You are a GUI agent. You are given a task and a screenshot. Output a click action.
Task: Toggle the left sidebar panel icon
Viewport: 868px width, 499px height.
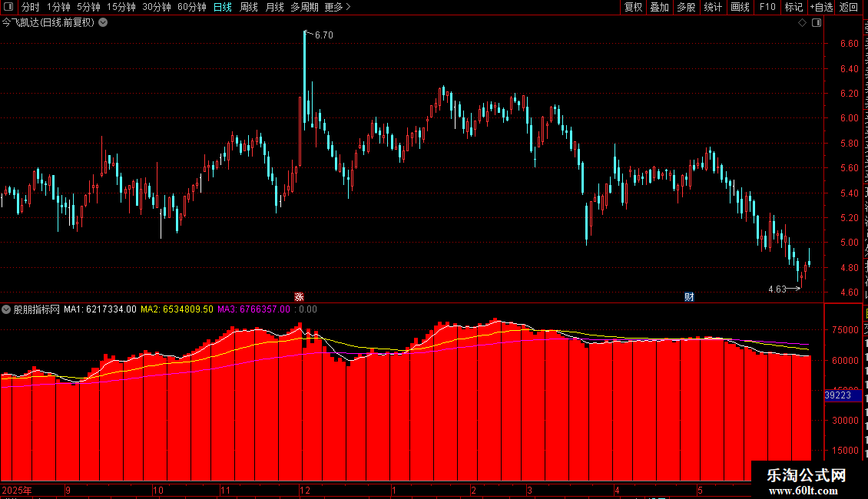8,7
